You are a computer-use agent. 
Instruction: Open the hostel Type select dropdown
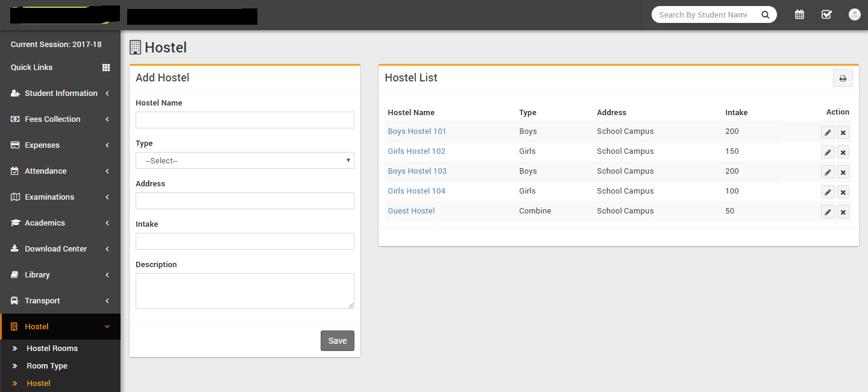[x=245, y=160]
